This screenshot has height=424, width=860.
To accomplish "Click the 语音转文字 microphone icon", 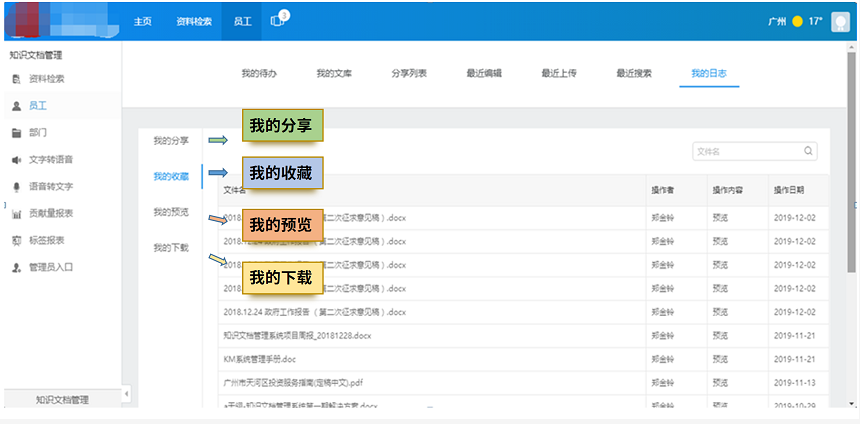I will click(17, 186).
